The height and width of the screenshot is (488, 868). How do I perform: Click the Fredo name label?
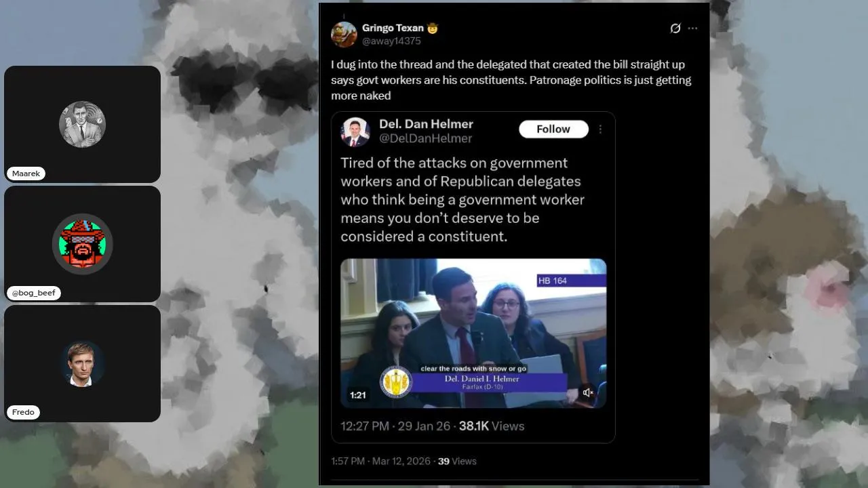23,412
